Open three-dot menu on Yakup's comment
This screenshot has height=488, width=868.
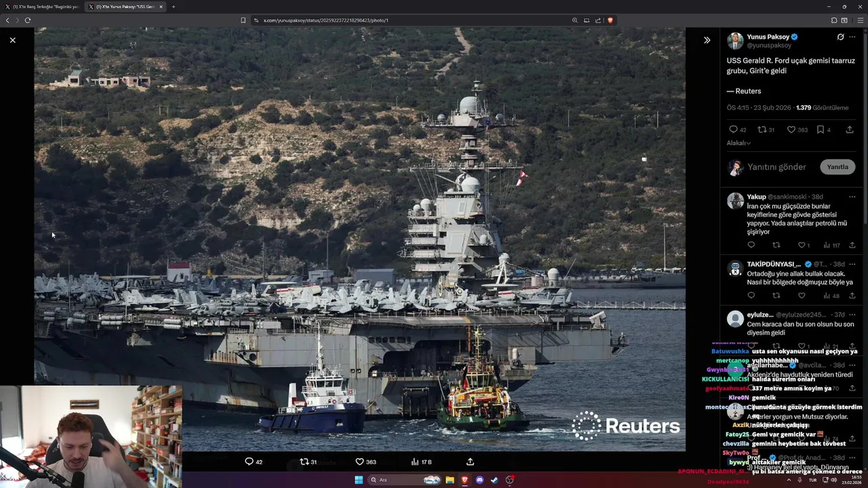pyautogui.click(x=852, y=197)
